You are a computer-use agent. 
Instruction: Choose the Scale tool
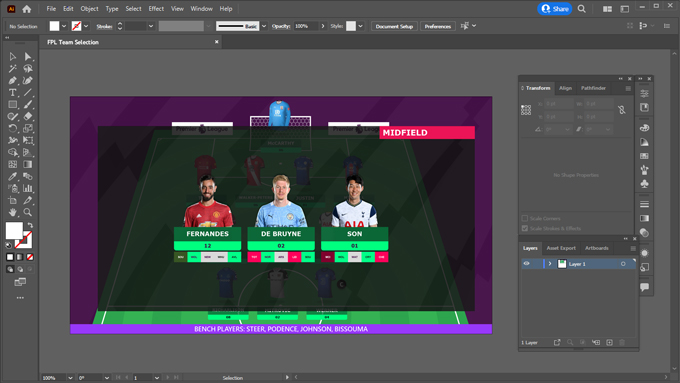coord(28,128)
